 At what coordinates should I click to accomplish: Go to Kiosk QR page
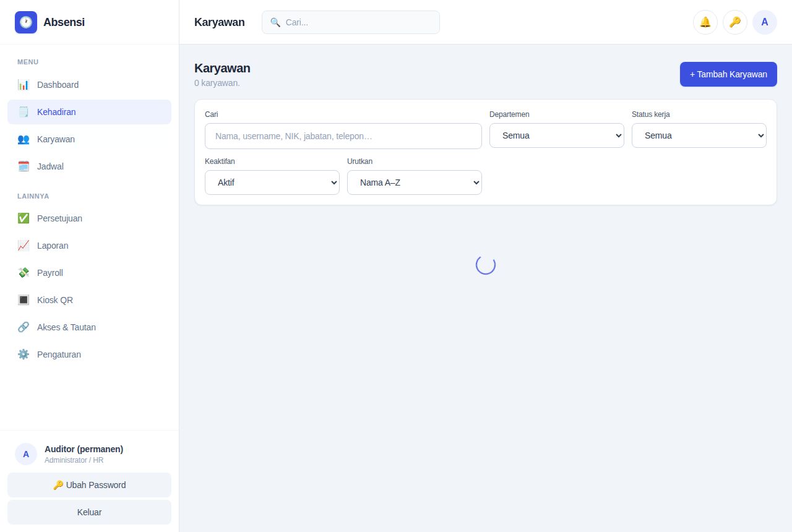pos(89,300)
